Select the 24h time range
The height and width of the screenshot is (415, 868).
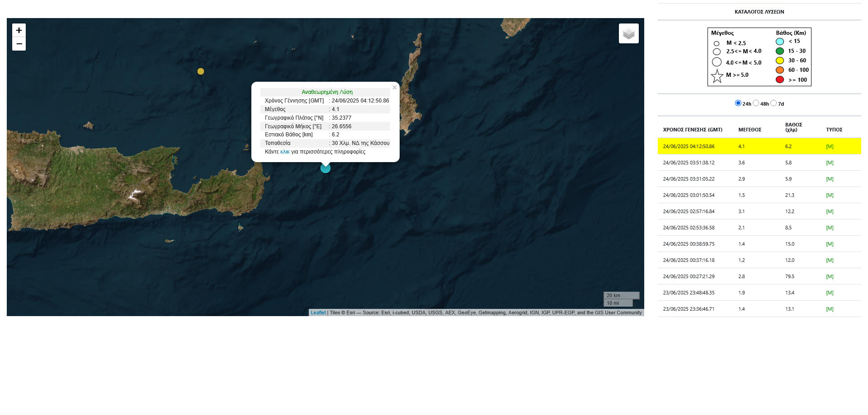(738, 103)
